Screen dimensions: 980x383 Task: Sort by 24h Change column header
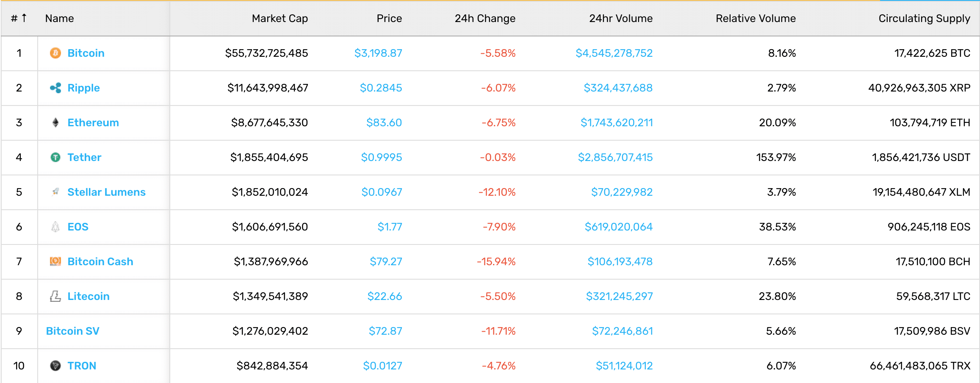tap(485, 18)
